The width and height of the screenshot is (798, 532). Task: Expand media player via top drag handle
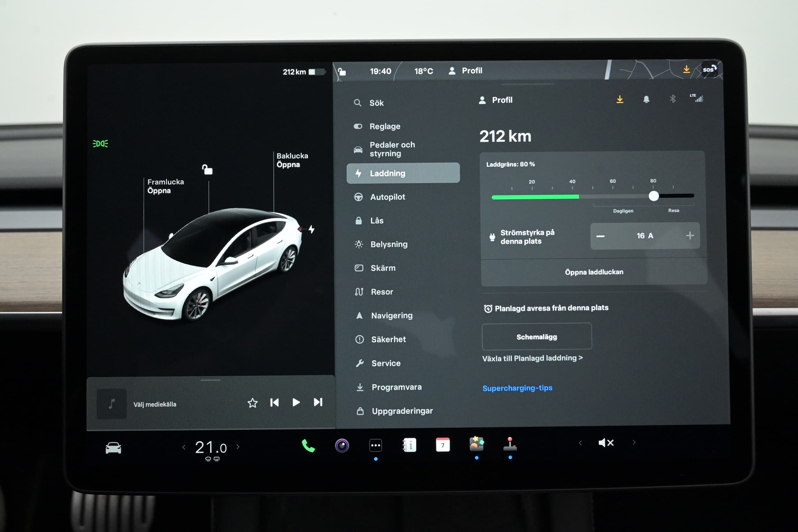210,380
